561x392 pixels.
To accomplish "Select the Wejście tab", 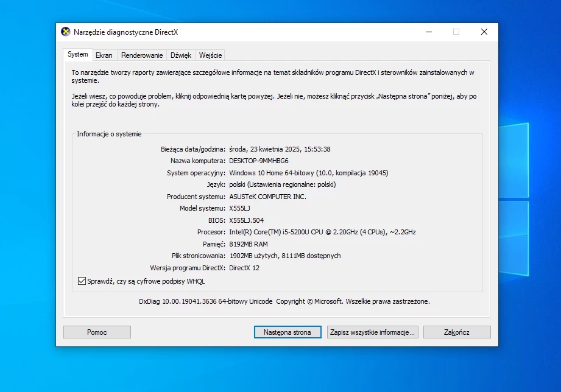I will tap(210, 55).
